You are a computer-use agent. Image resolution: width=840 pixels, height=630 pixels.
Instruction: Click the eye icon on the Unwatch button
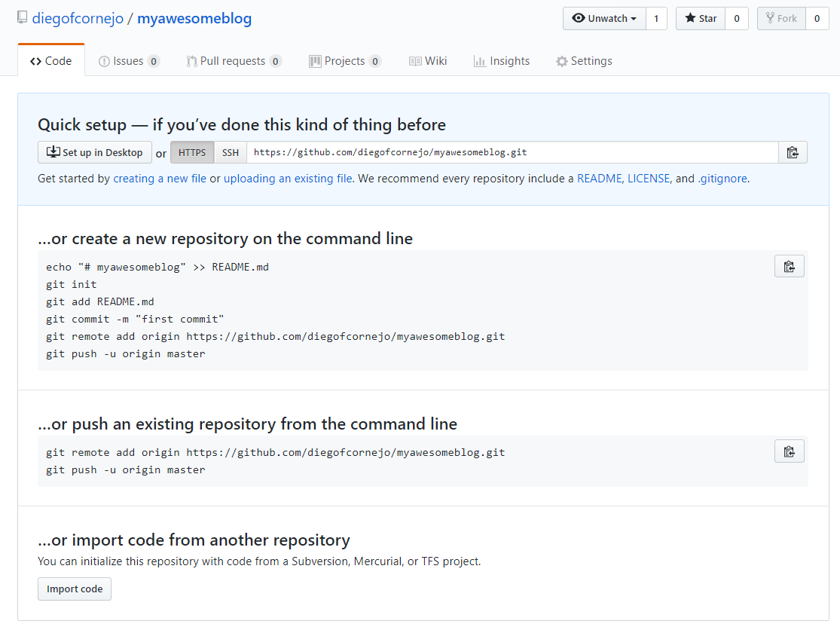pos(579,17)
